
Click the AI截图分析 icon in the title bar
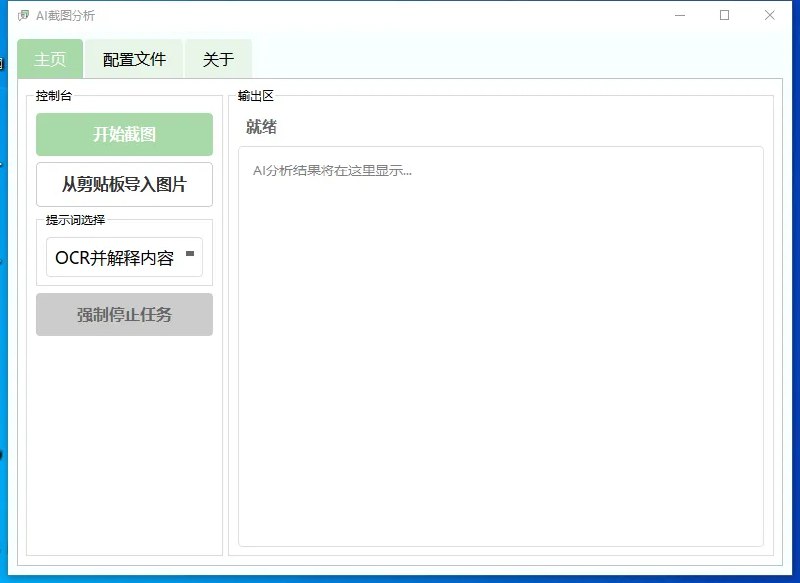coord(25,15)
